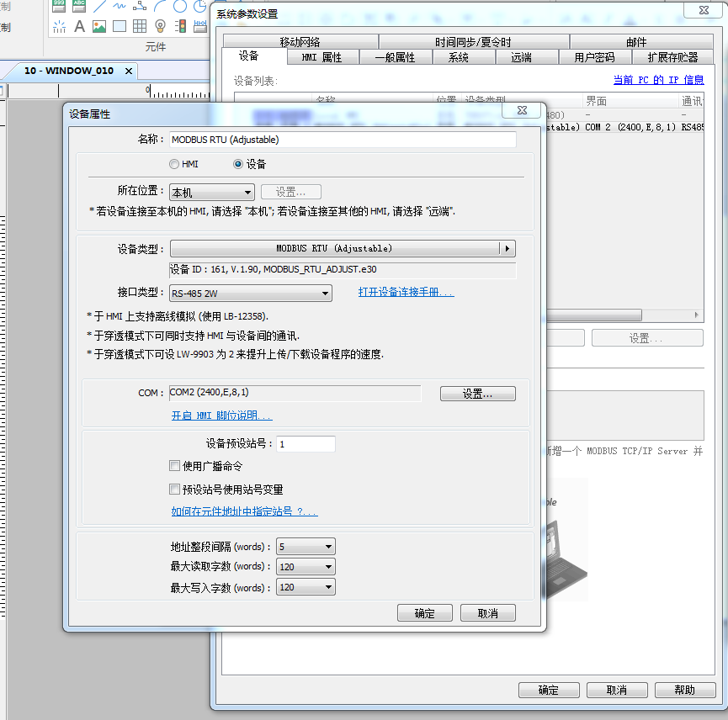
Task: Select the text 'A' tool
Action: pos(79,26)
